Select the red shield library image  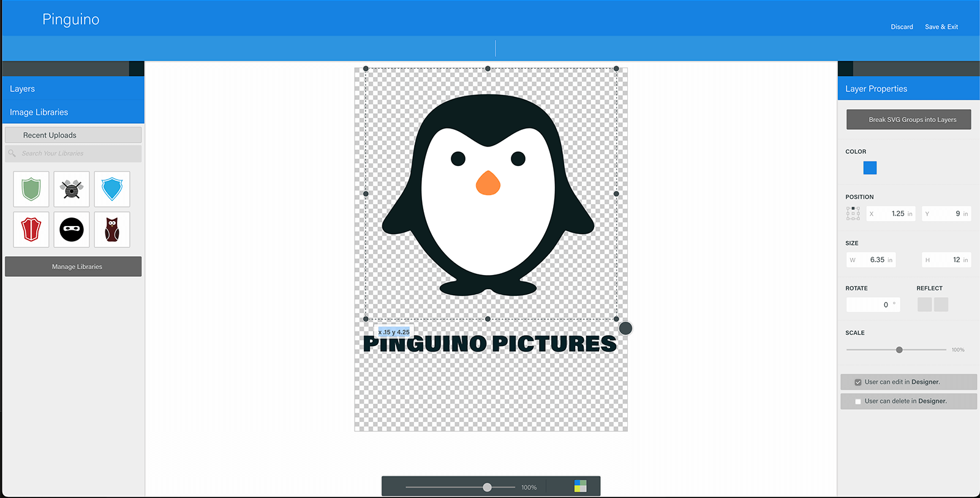click(x=31, y=230)
